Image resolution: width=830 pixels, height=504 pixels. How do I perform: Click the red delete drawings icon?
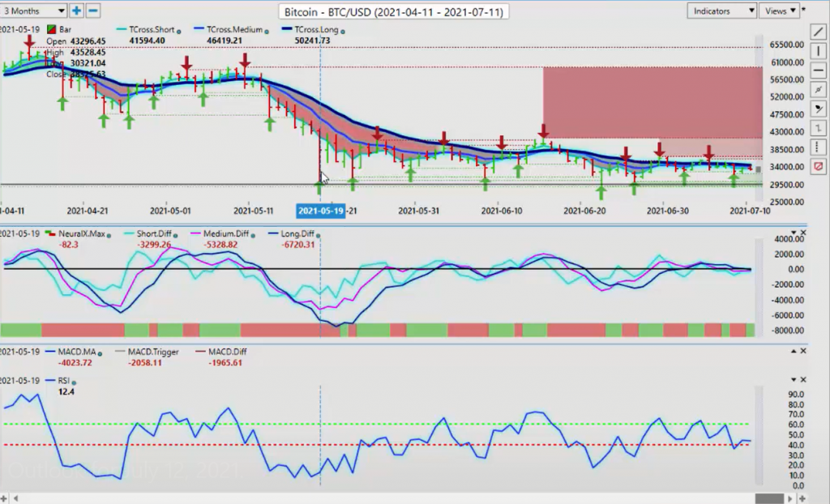pyautogui.click(x=819, y=167)
